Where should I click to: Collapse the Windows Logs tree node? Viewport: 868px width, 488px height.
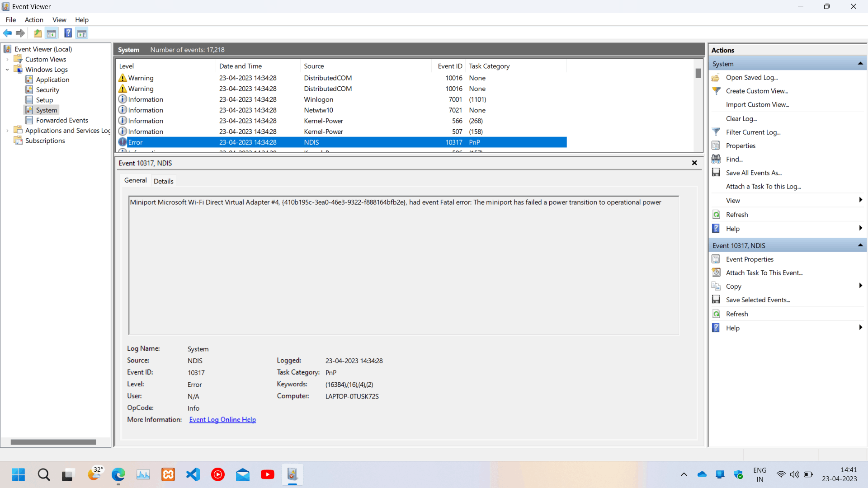[7, 70]
